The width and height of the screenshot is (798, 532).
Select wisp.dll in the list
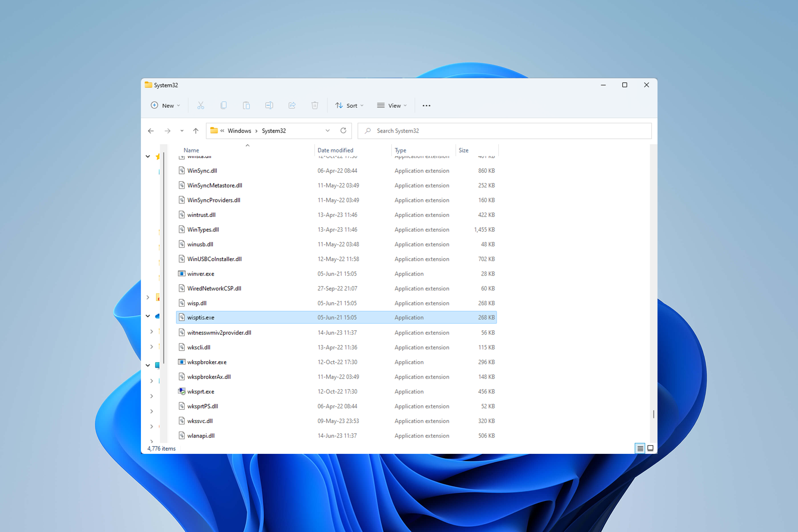337,303
